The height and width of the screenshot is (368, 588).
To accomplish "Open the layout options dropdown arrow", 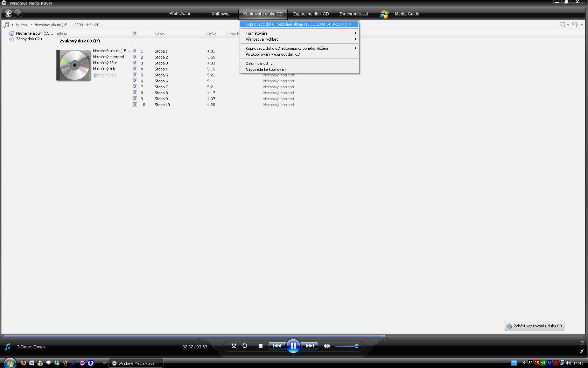I will 568,25.
